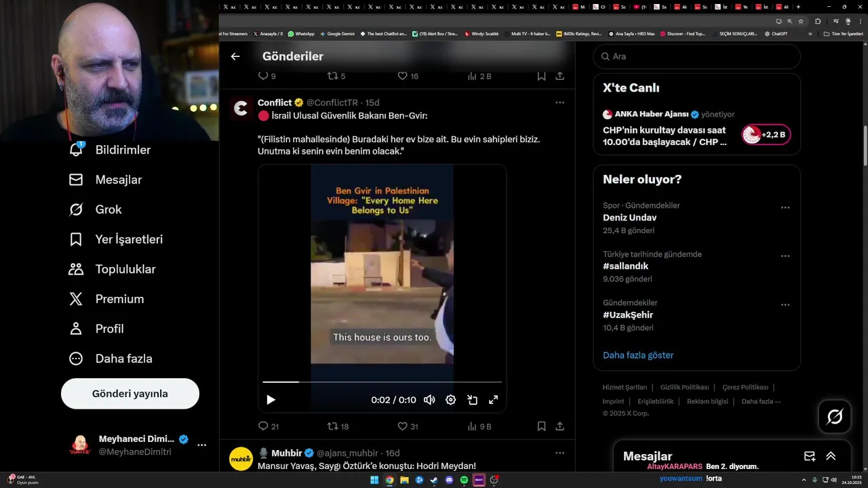The height and width of the screenshot is (488, 868).
Task: Expand the Mesajlar drawer with double chevron
Action: click(831, 456)
